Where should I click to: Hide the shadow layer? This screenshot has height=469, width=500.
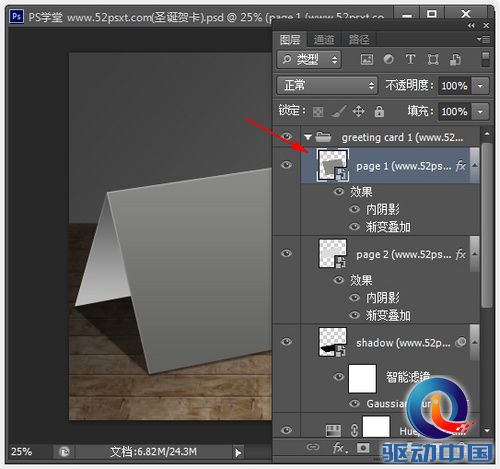286,342
